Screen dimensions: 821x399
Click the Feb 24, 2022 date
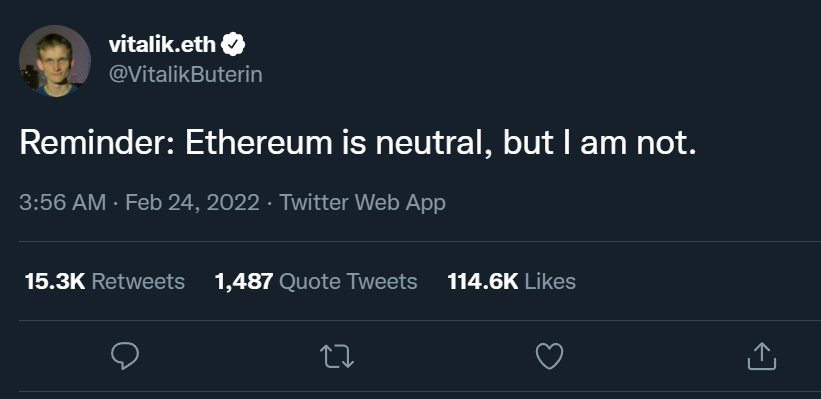192,202
